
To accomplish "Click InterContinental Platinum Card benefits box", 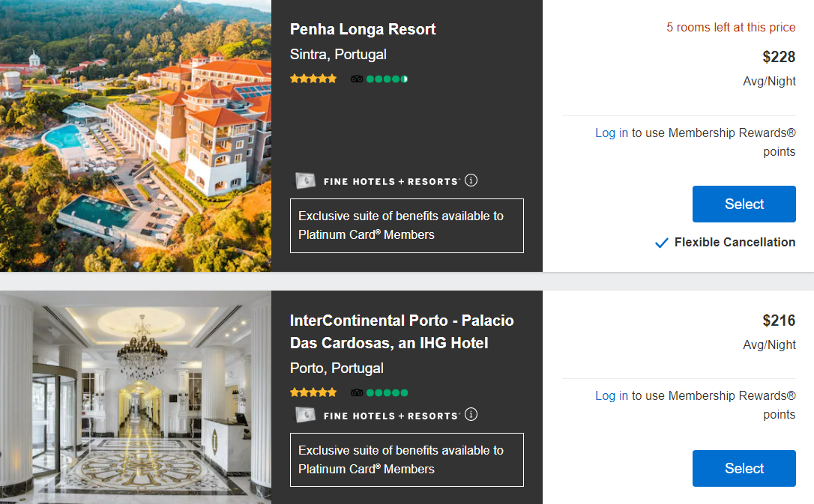I will pyautogui.click(x=406, y=460).
